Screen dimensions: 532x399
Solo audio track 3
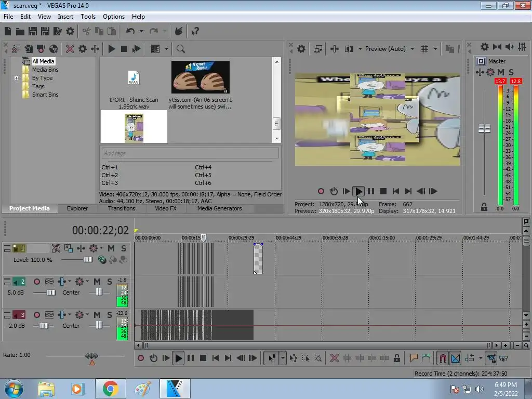109,315
